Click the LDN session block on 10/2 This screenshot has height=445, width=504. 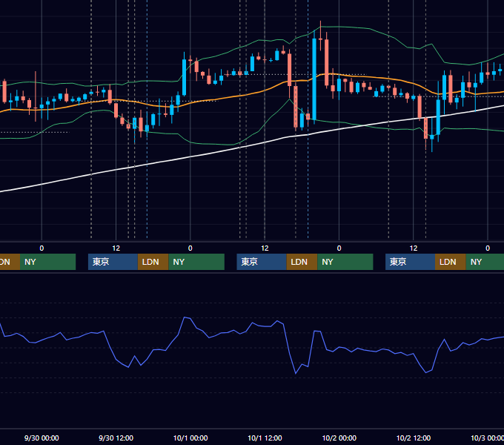coord(451,262)
